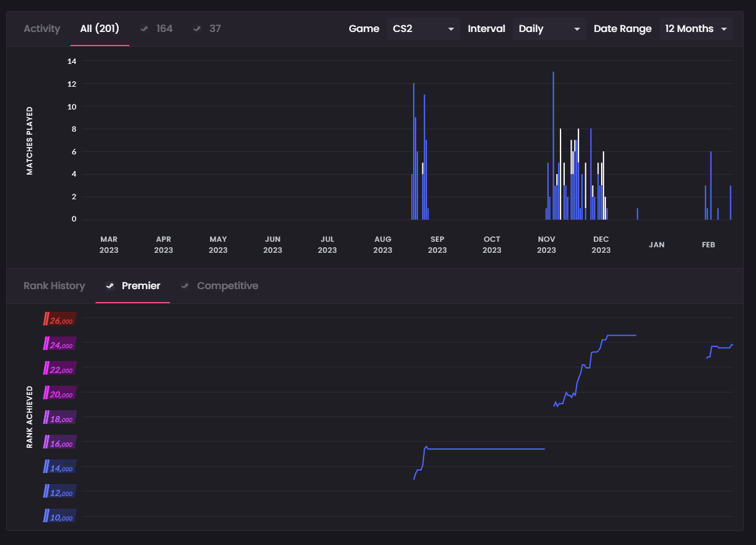
Task: Click the Interval filter label
Action: (486, 29)
